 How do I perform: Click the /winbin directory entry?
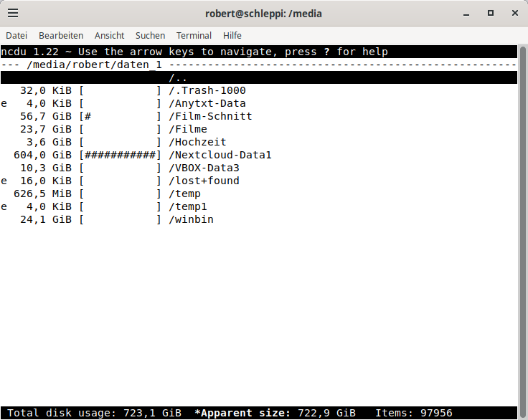[x=191, y=219]
